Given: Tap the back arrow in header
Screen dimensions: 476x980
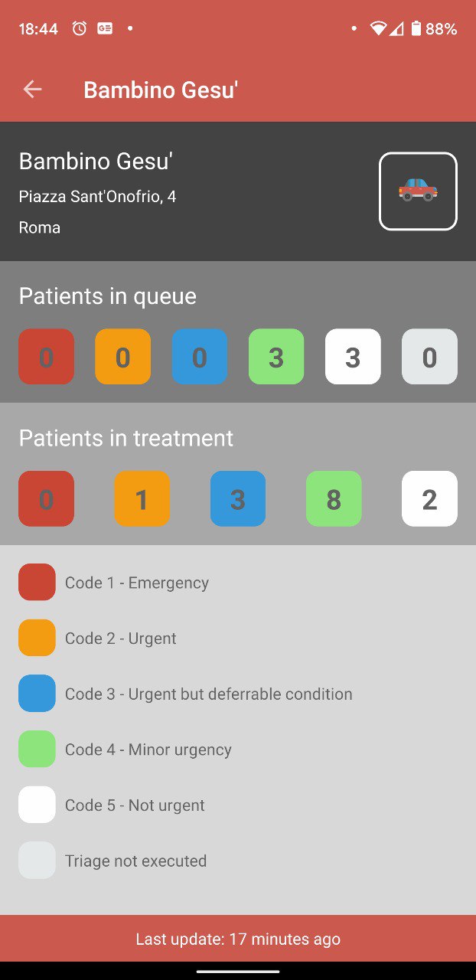Looking at the screenshot, I should [x=32, y=90].
